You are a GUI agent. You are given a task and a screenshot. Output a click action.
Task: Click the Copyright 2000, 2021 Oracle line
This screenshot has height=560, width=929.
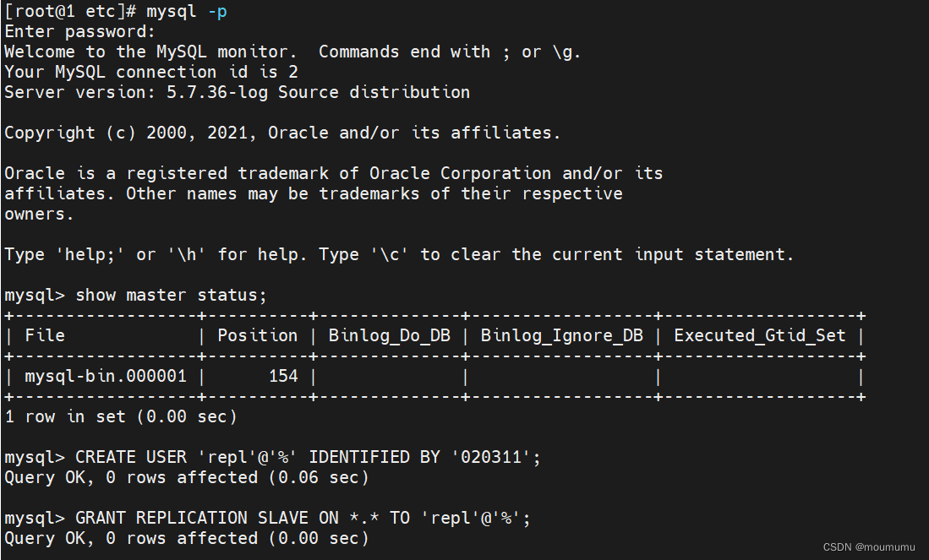click(x=282, y=133)
